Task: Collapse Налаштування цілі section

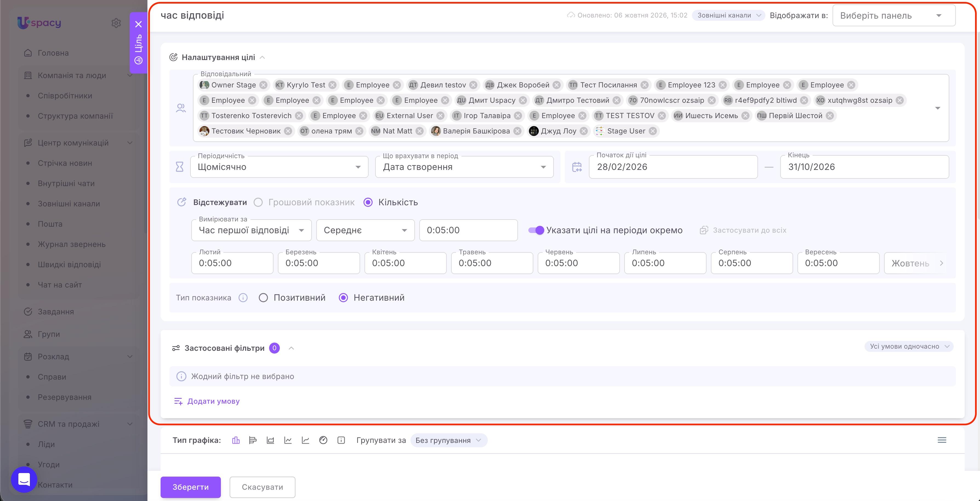Action: point(262,58)
